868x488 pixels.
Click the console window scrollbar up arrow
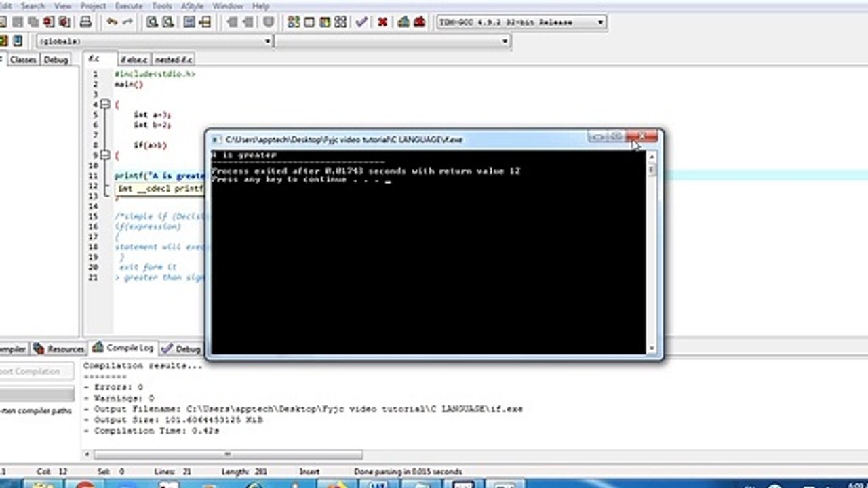[x=652, y=157]
